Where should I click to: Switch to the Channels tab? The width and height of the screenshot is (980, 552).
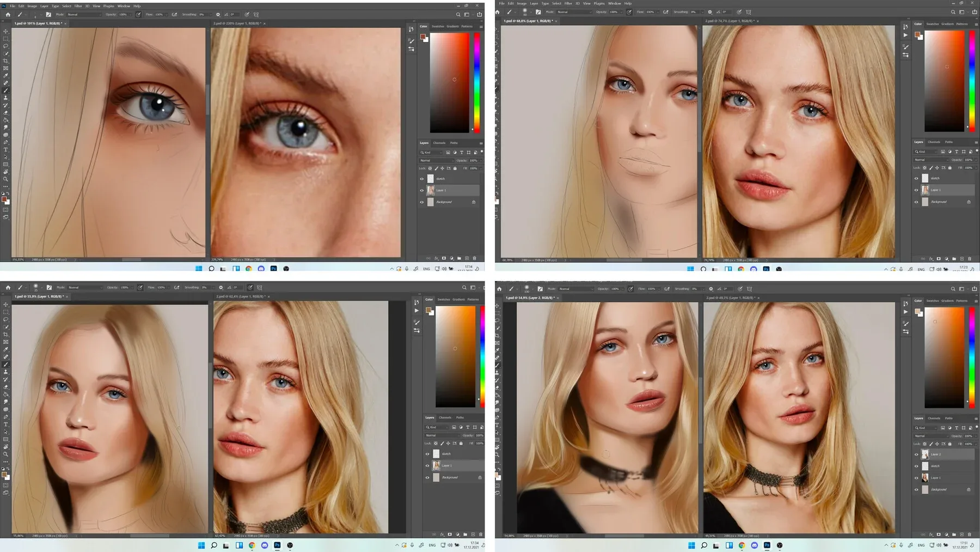point(439,143)
